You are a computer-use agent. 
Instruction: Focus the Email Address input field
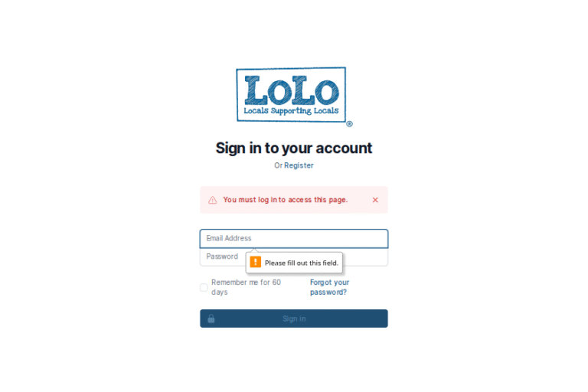click(x=294, y=239)
